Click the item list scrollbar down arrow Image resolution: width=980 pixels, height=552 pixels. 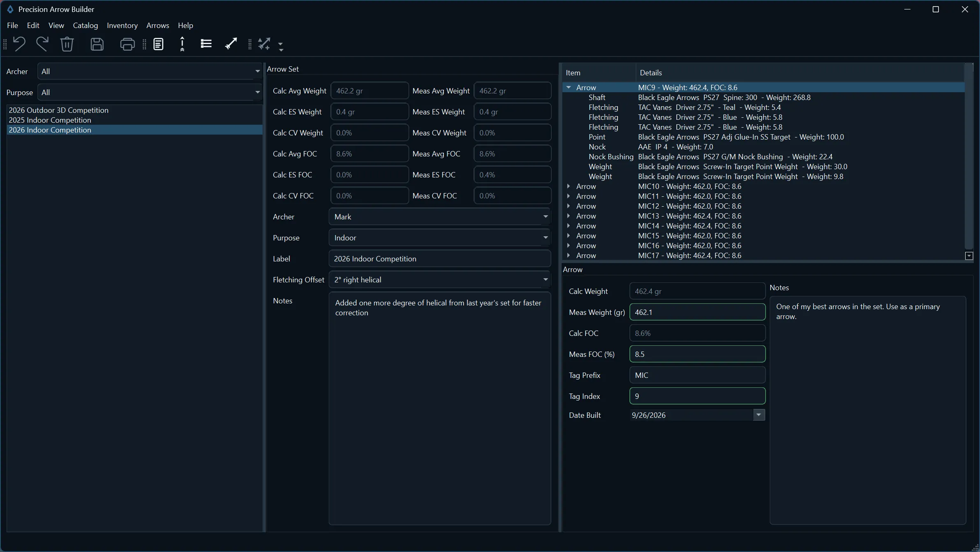(x=969, y=256)
